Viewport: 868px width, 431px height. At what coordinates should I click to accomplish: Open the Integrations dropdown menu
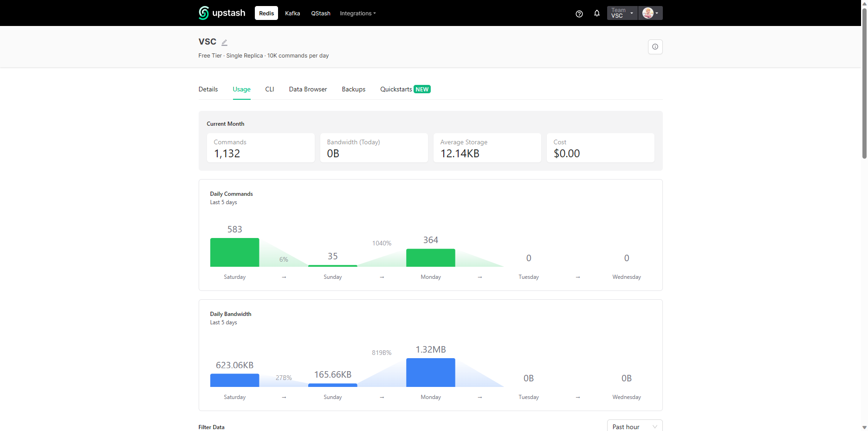pos(357,13)
